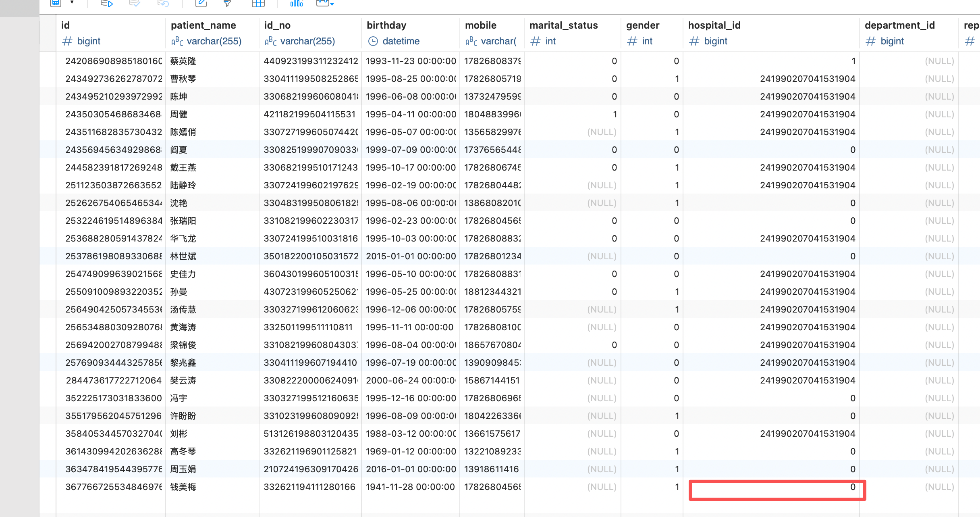
Task: Click the filter funnel icon
Action: [227, 4]
